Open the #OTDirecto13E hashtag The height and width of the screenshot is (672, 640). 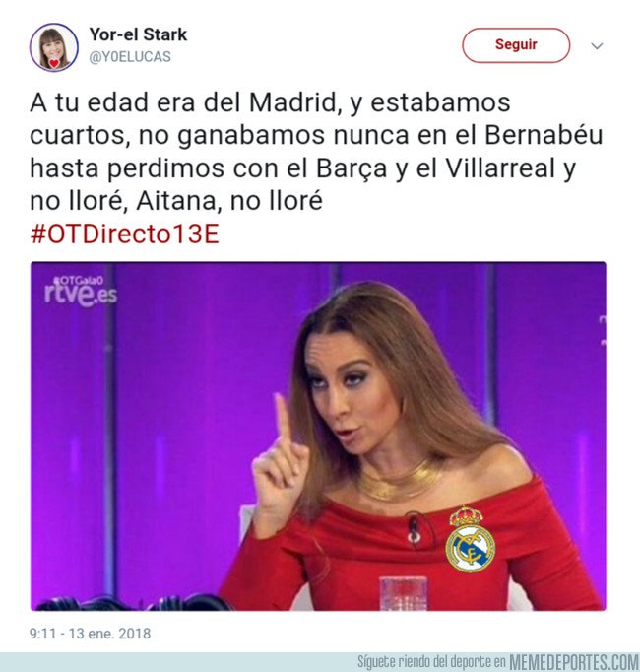pos(125,234)
